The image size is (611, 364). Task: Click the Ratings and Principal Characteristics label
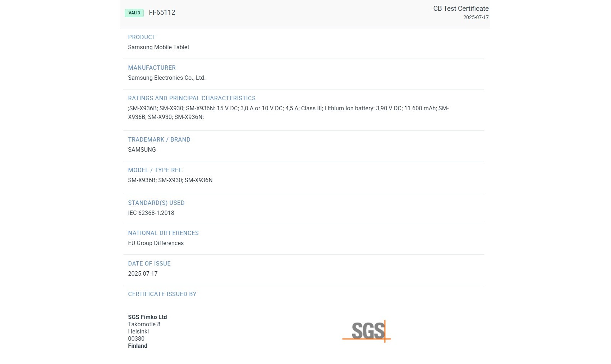[x=192, y=98]
